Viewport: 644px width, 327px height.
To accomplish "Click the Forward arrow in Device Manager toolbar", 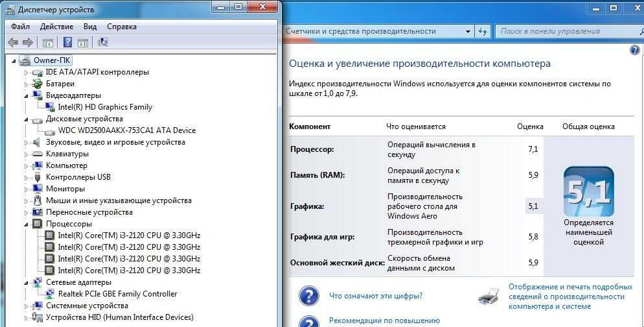I will [x=28, y=42].
